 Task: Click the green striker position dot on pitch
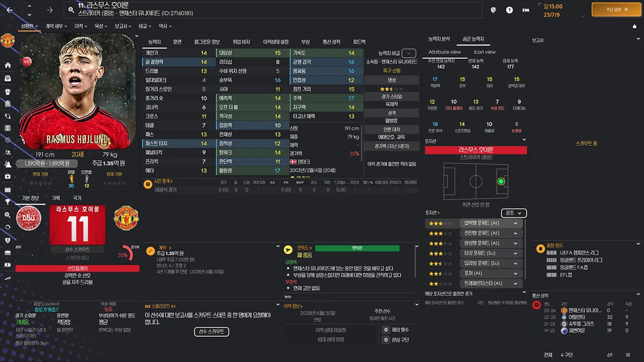501,181
